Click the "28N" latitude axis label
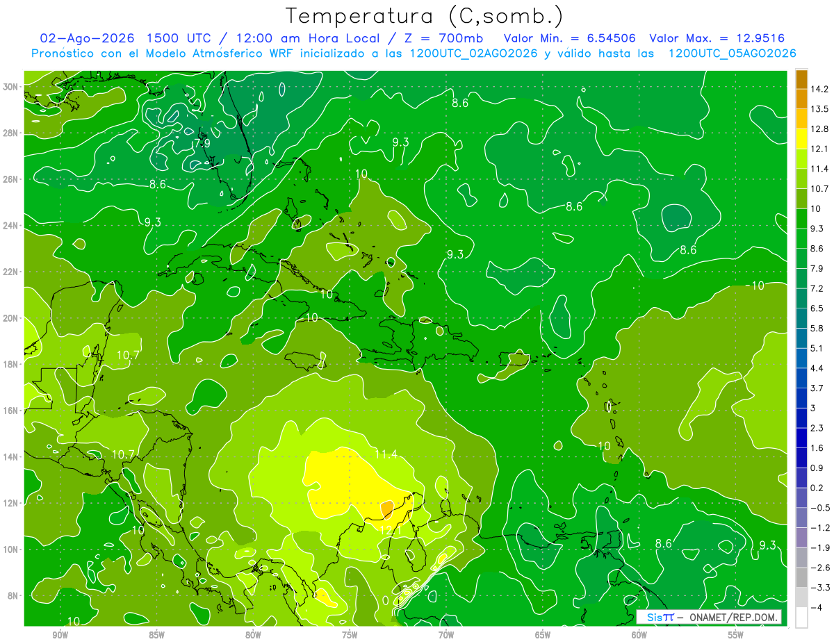The width and height of the screenshot is (834, 644). tap(10, 133)
